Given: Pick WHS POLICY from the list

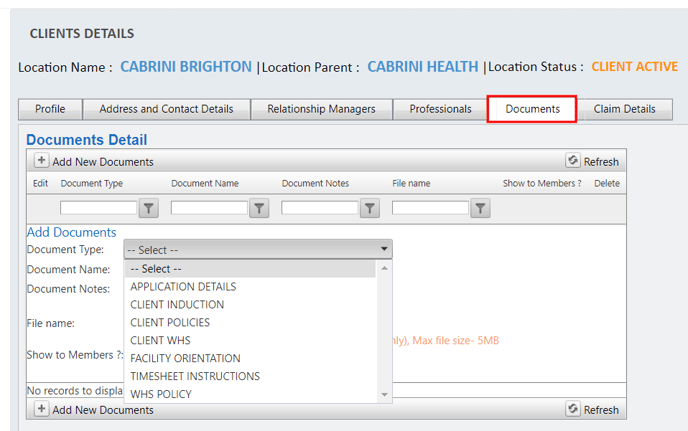Looking at the screenshot, I should pos(250,394).
